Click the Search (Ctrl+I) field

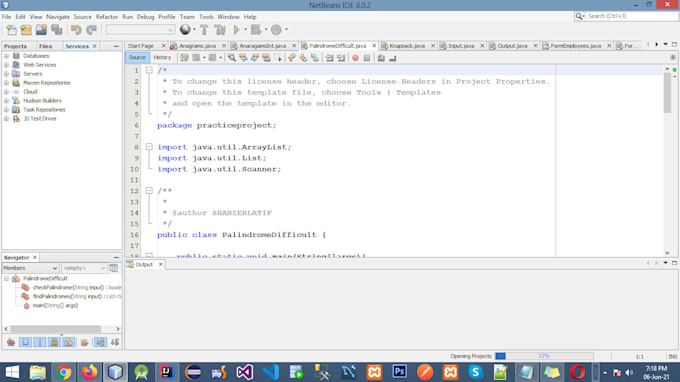pyautogui.click(x=626, y=16)
